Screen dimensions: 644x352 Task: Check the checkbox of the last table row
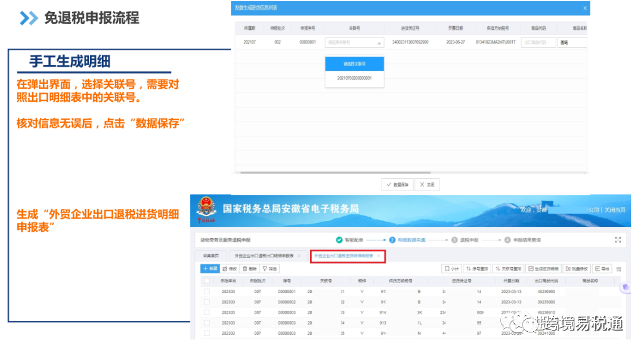[x=206, y=333]
